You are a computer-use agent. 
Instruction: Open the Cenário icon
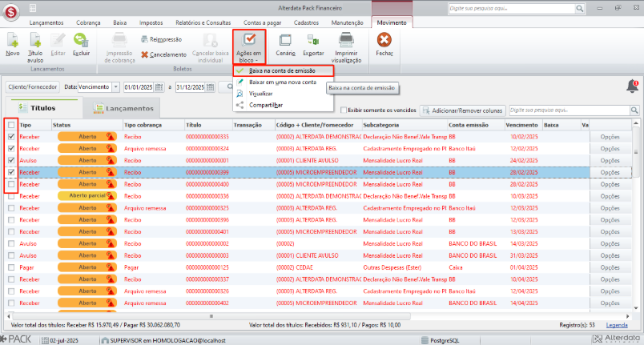285,40
